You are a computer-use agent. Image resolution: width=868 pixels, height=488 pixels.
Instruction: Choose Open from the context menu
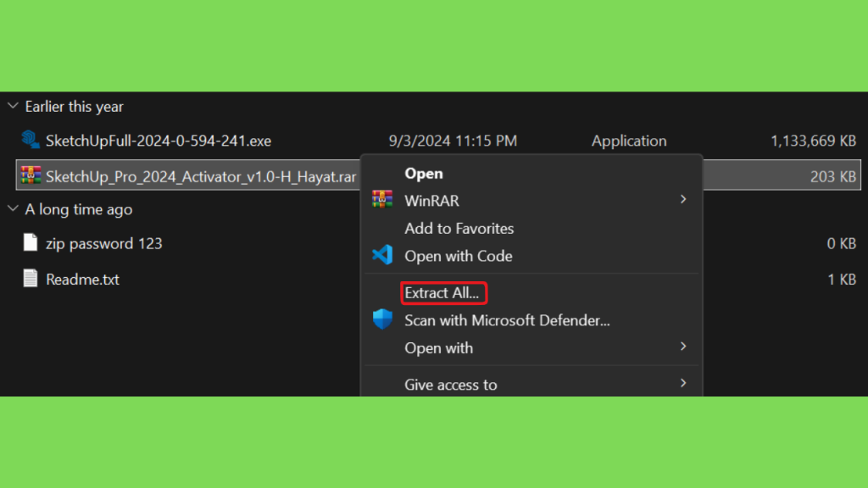coord(424,173)
